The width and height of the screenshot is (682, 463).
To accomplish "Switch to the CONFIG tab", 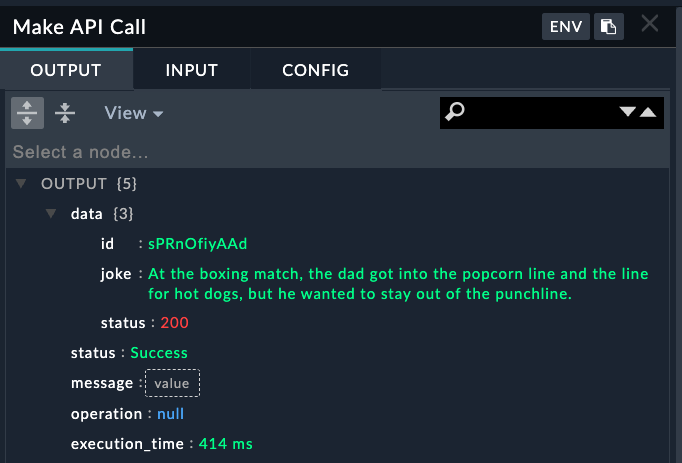I will pos(315,70).
